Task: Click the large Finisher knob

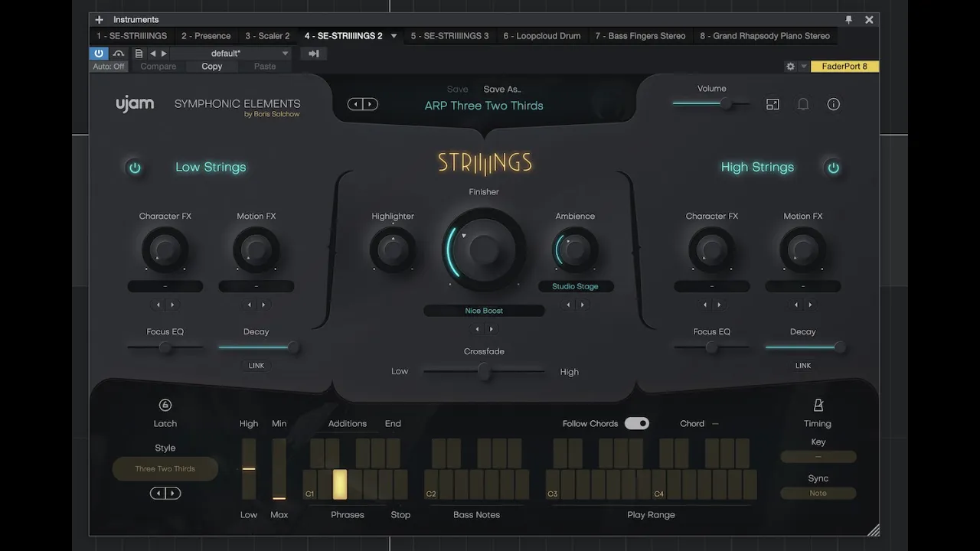Action: click(484, 249)
